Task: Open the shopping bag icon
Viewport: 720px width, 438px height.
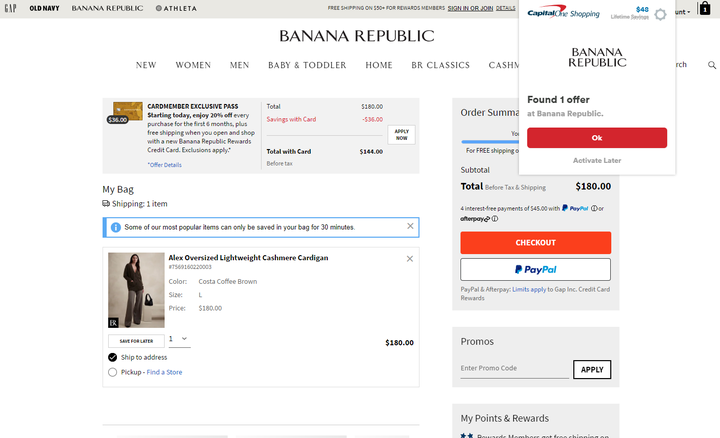Action: (705, 8)
